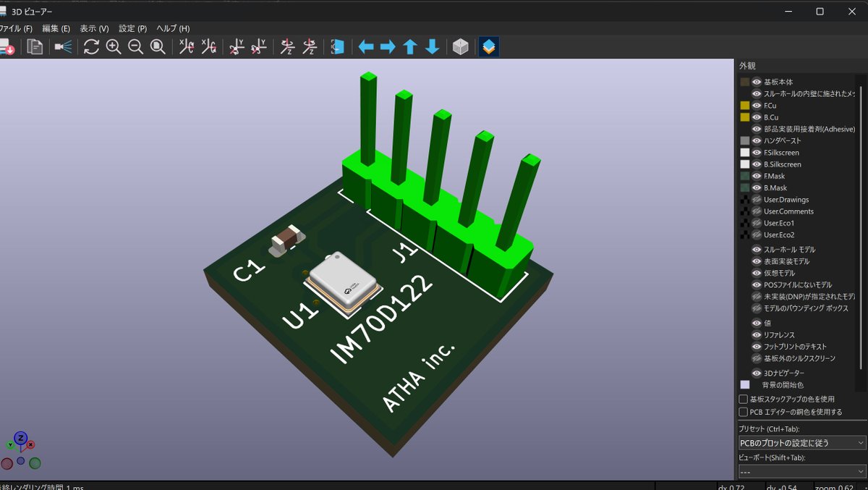Show User.Eco1 layer
Viewport: 868px width, 490px height.
point(757,223)
